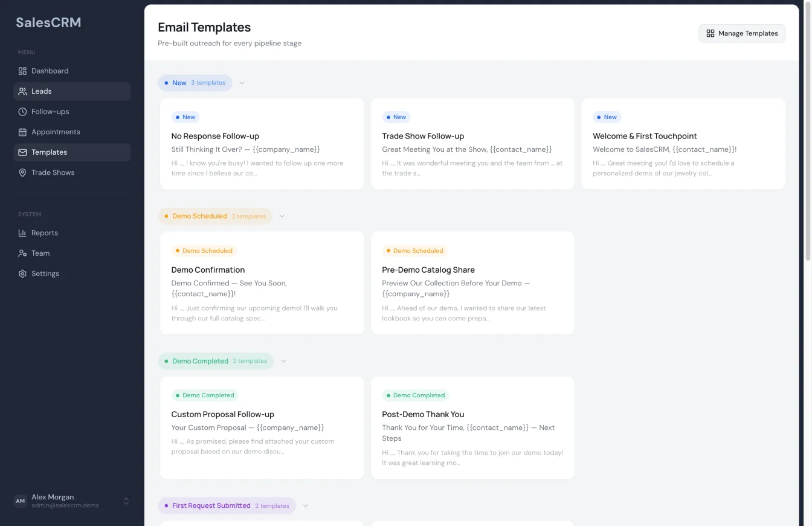812x526 pixels.
Task: Select Templates in the navigation menu
Action: click(49, 152)
